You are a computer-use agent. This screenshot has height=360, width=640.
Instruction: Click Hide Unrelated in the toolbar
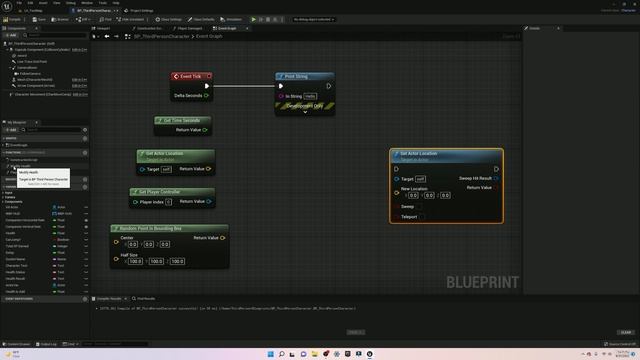(x=130, y=19)
